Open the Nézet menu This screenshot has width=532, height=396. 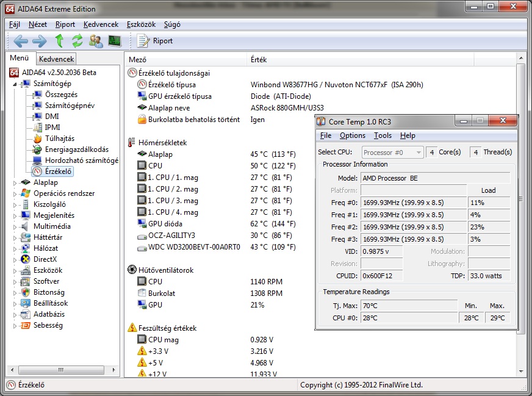pos(38,24)
